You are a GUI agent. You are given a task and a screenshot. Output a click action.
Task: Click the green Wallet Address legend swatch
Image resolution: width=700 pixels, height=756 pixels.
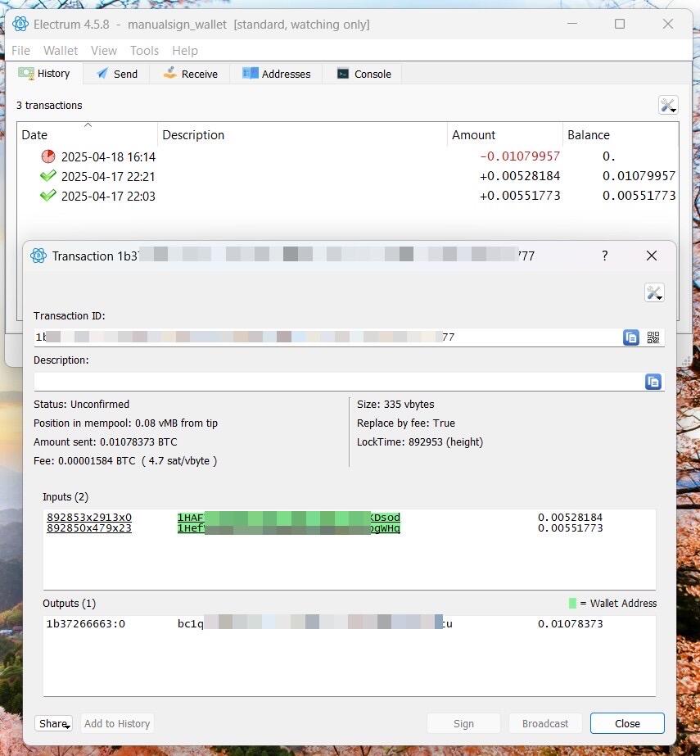point(573,603)
